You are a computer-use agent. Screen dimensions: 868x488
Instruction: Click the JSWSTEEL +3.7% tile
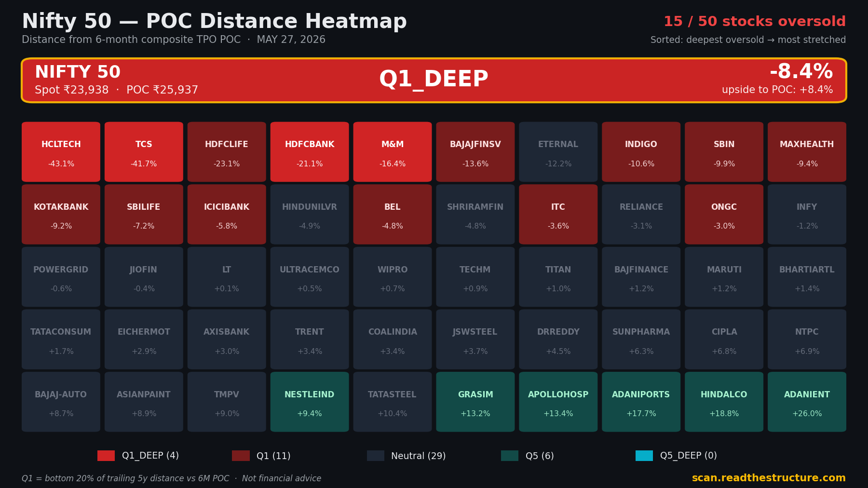click(x=475, y=339)
